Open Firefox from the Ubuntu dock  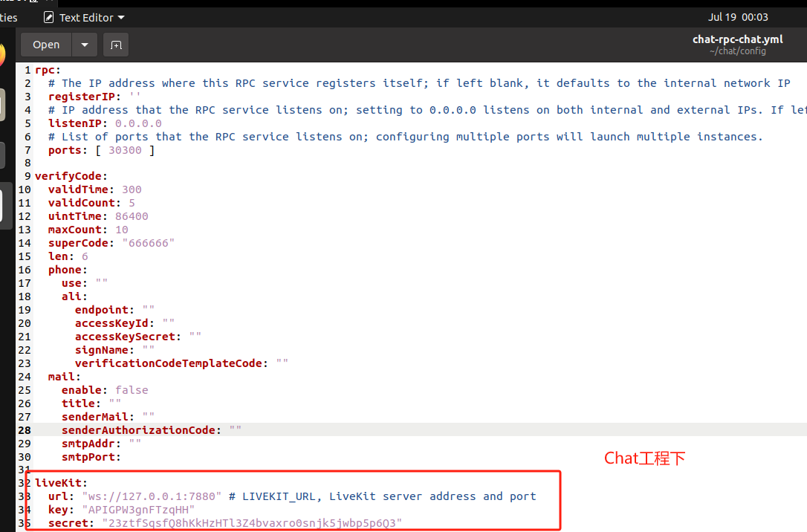coord(2,54)
